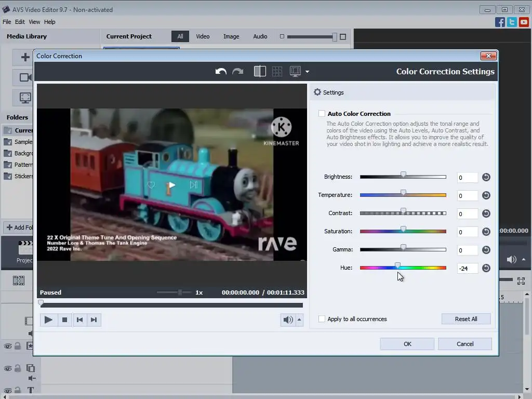
Task: Jump to next frame button
Action: [94, 320]
